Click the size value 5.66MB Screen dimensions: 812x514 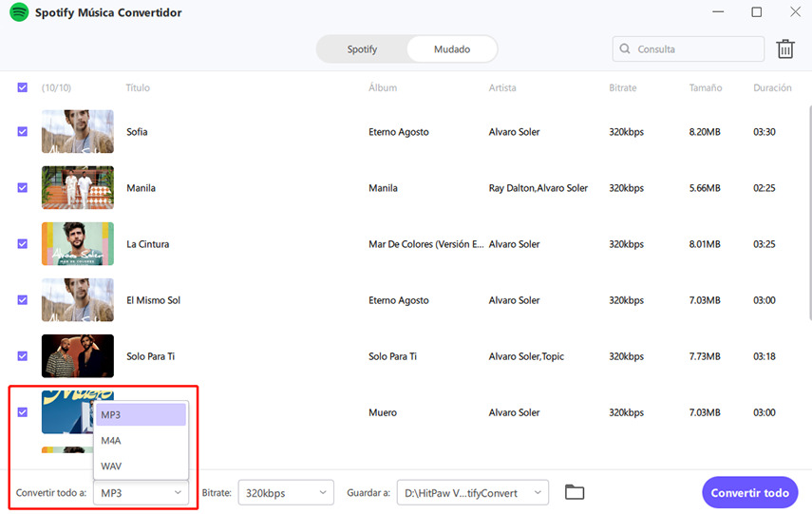coord(705,188)
